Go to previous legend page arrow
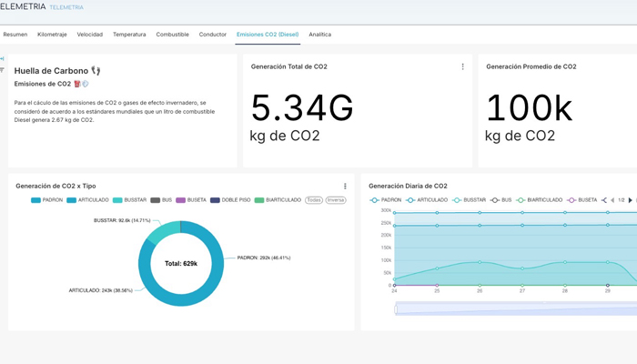The width and height of the screenshot is (637, 364). pyautogui.click(x=612, y=200)
